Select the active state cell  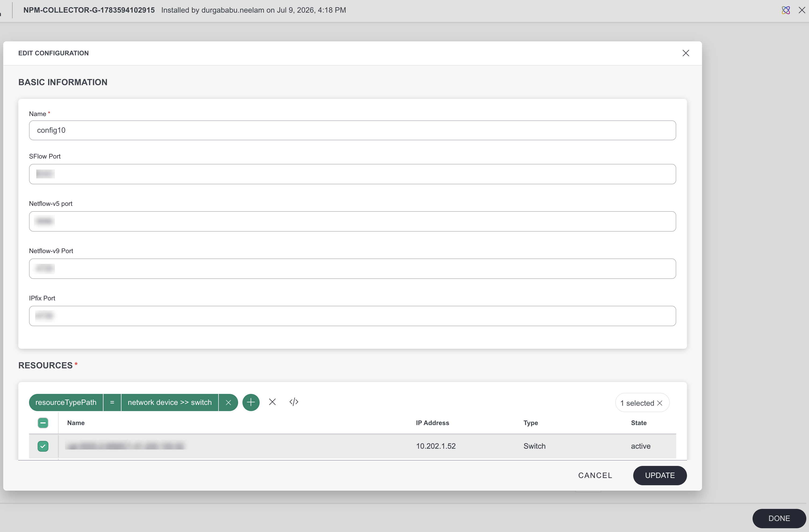click(x=641, y=446)
